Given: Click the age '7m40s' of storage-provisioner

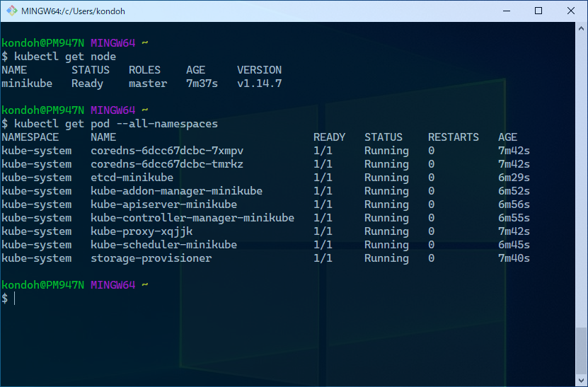Looking at the screenshot, I should pyautogui.click(x=514, y=258).
